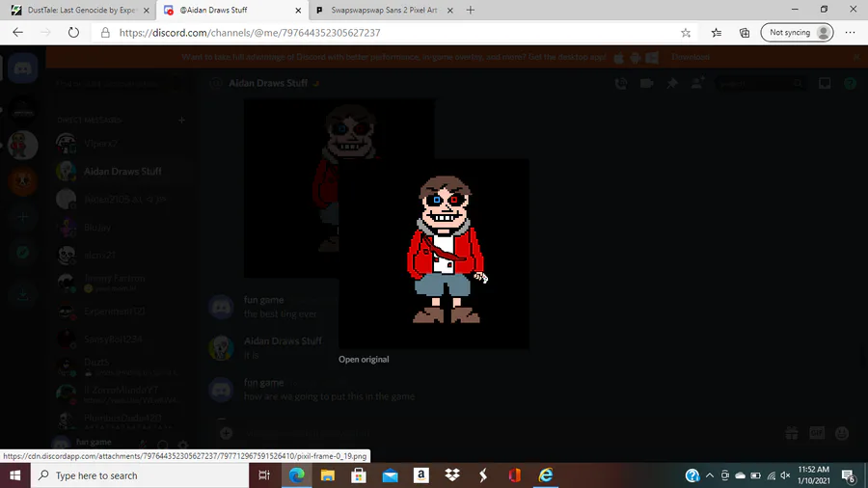The image size is (868, 488).
Task: Open Microsoft Store on taskbar
Action: coord(359,475)
